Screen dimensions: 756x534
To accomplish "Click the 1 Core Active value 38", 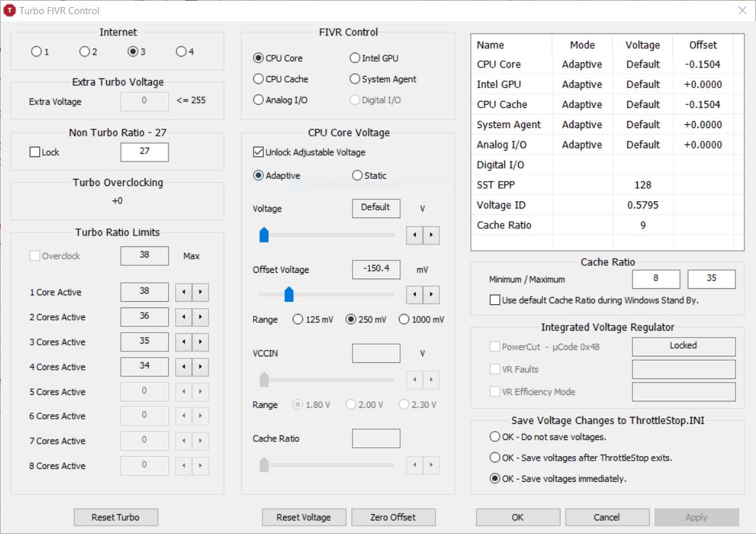I will (x=145, y=291).
